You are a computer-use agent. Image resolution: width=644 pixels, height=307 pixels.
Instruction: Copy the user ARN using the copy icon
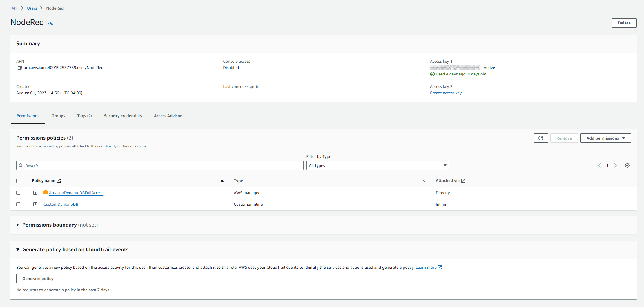point(19,68)
